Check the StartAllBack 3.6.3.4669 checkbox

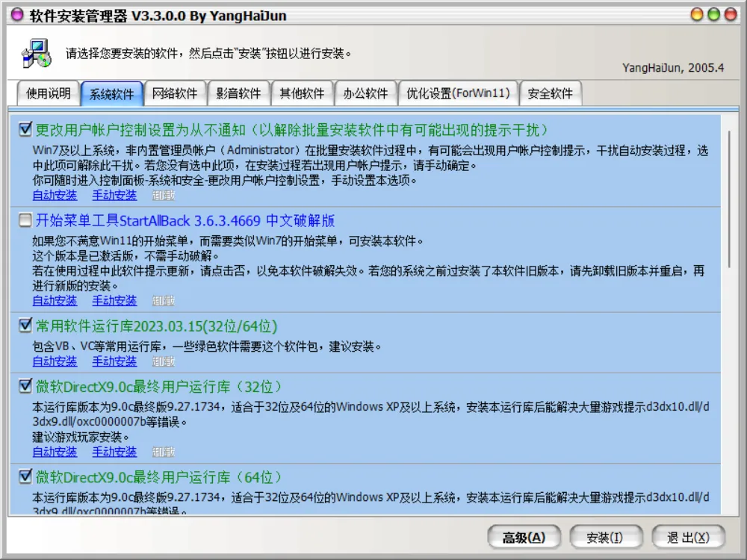pyautogui.click(x=25, y=220)
